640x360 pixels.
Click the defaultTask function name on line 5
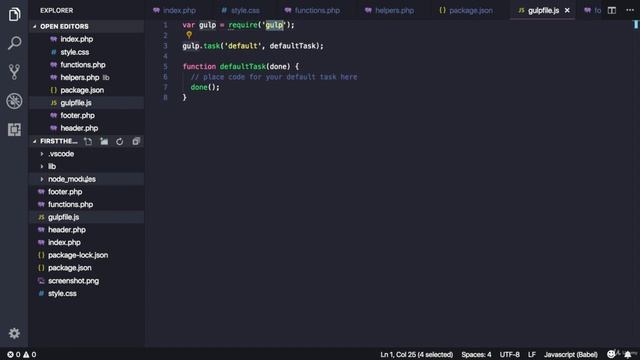pos(243,66)
